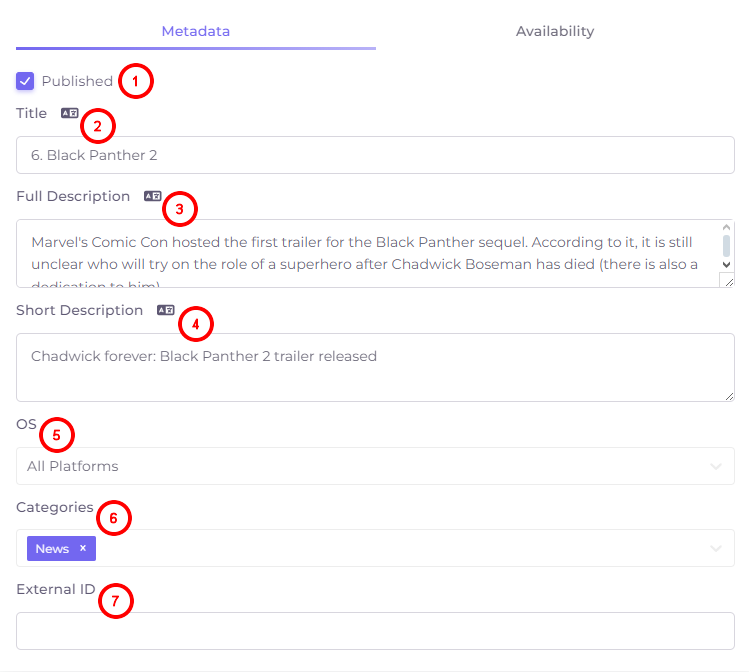The image size is (749, 672).
Task: Click the Full Description scrollbar thumb
Action: tap(726, 245)
